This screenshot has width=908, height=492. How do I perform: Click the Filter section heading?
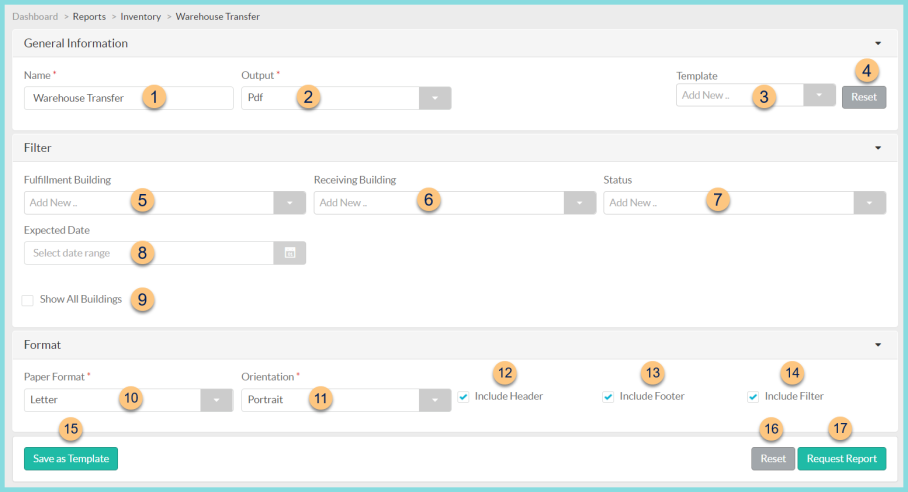pyautogui.click(x=38, y=148)
